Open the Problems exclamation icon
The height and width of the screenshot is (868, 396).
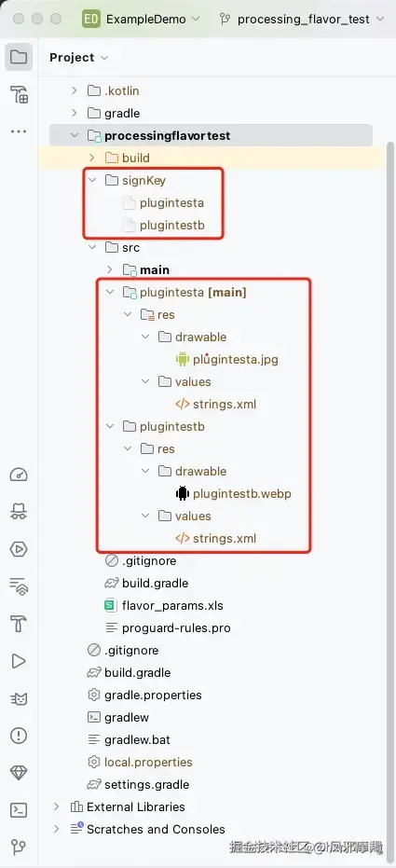[x=19, y=735]
